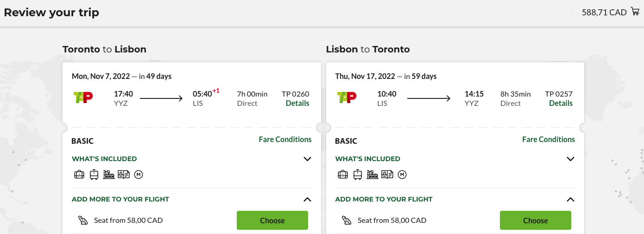The height and width of the screenshot is (234, 644).
Task: Choose a seat for Toronto to Lisbon flight
Action: click(x=272, y=220)
